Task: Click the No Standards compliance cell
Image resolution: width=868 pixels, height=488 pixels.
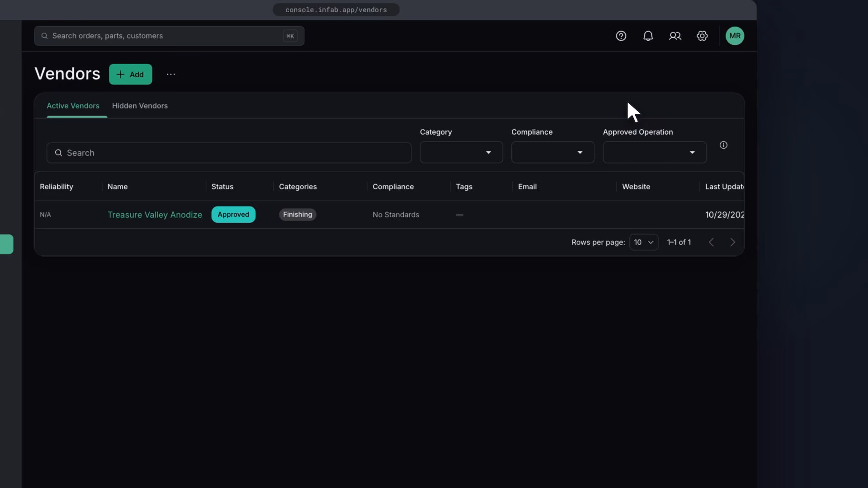Action: pos(396,215)
